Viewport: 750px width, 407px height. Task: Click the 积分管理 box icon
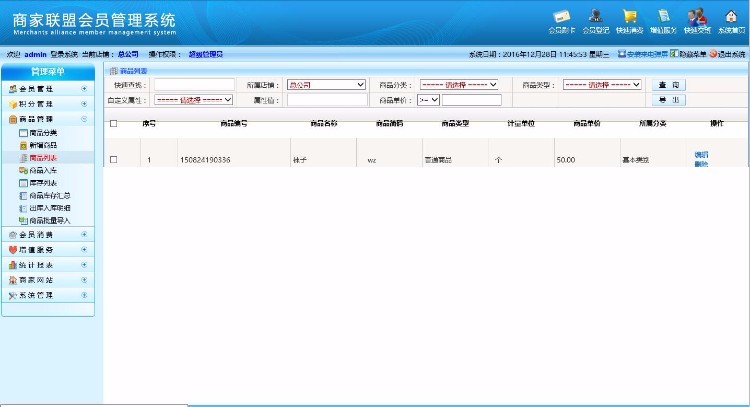13,104
